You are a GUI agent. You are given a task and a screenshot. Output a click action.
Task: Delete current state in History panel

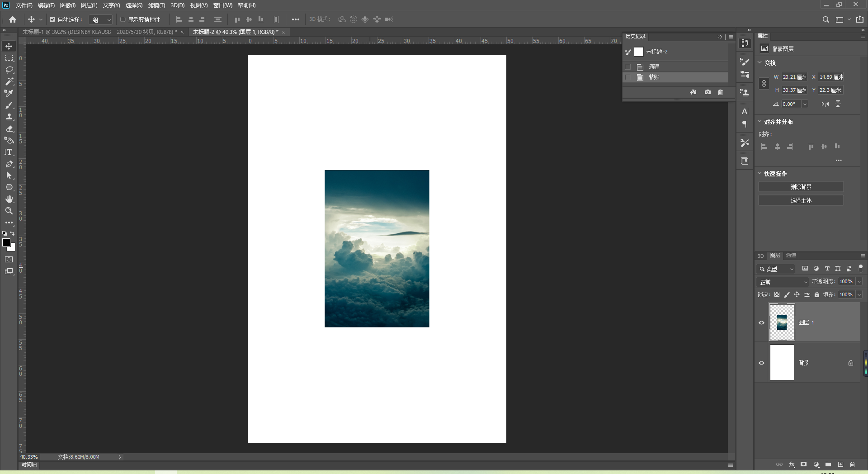721,92
